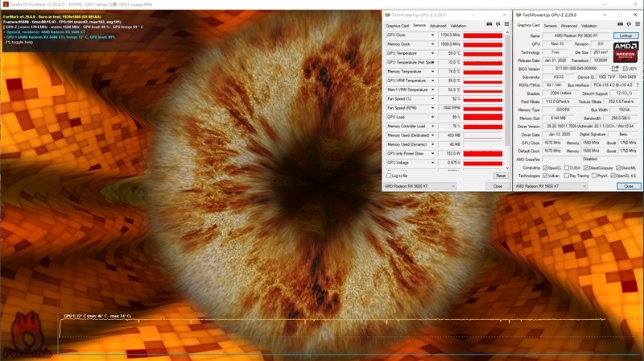Click the AMD Radeon logo image

[625, 51]
